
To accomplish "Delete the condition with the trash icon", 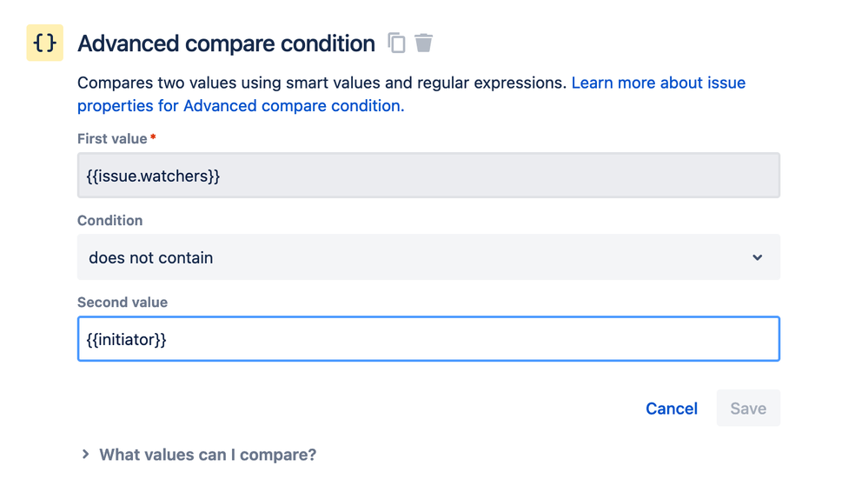I will 424,43.
